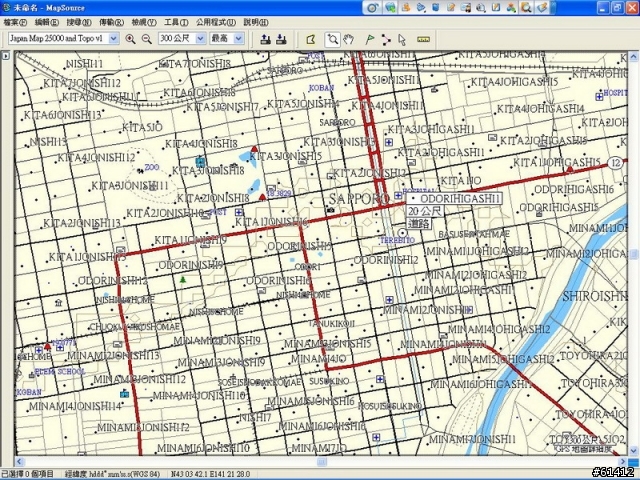This screenshot has height=480, width=640.
Task: Open the 最高 detail level dropdown
Action: [239, 39]
